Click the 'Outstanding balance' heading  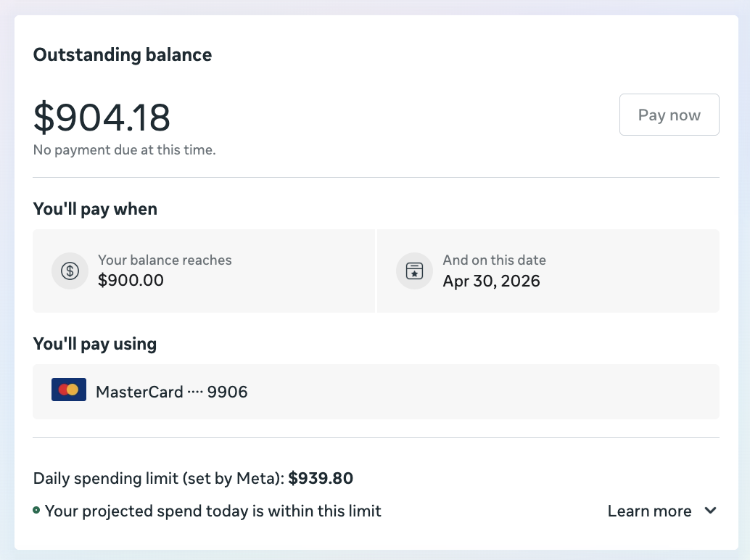(x=122, y=54)
